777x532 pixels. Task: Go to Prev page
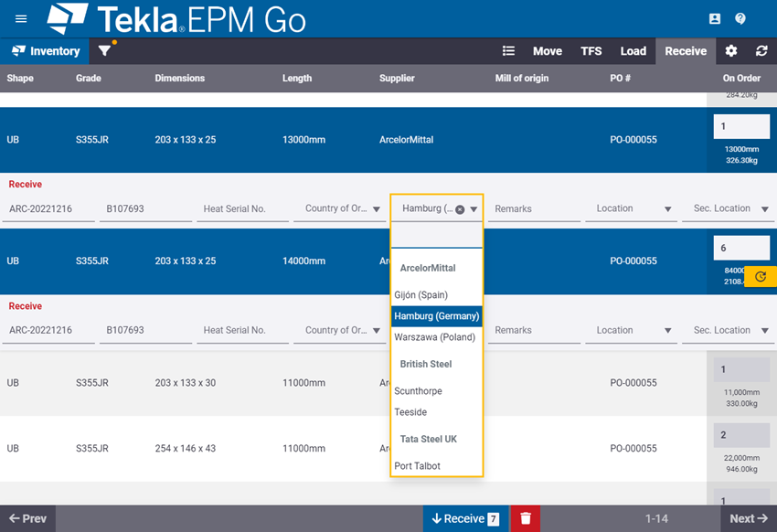pos(27,518)
